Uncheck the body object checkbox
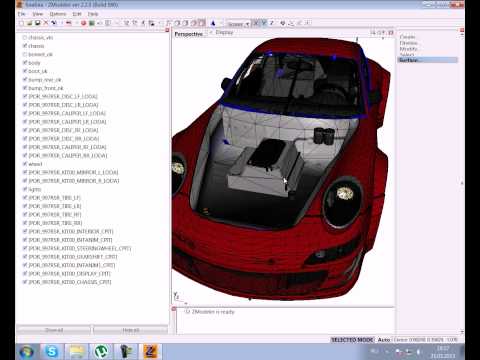The width and height of the screenshot is (480, 360). click(25, 63)
